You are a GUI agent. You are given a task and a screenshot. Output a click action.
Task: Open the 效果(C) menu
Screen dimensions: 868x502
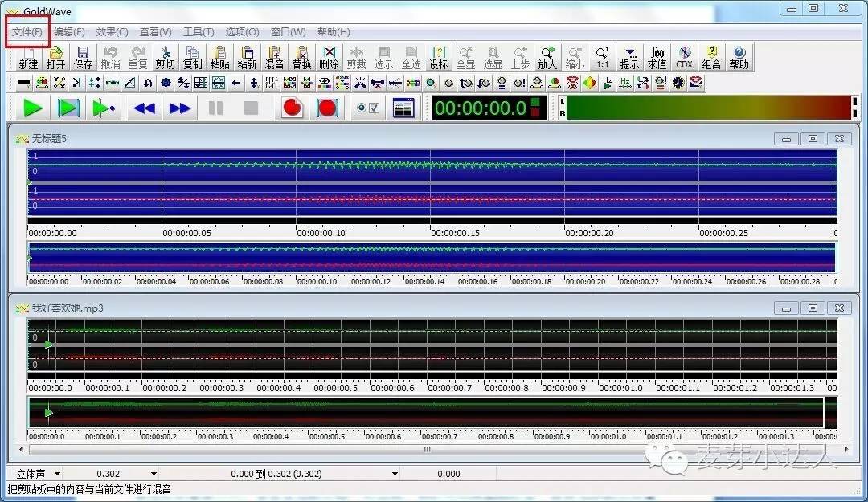[112, 32]
